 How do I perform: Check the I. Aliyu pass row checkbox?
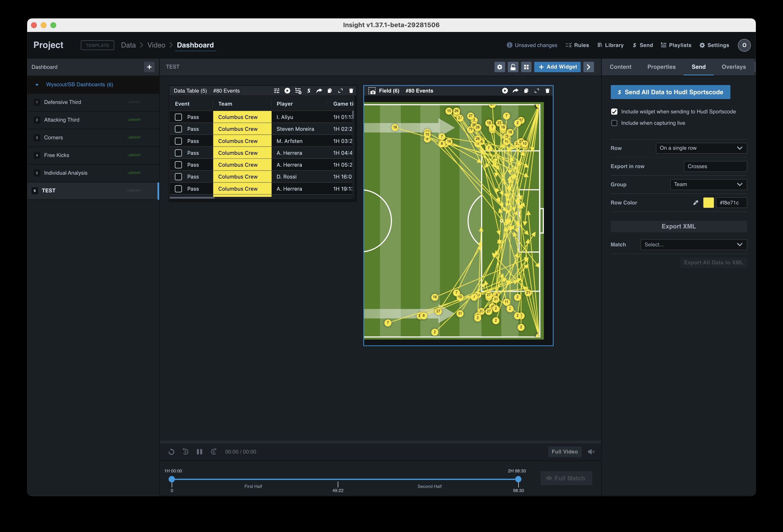[178, 117]
